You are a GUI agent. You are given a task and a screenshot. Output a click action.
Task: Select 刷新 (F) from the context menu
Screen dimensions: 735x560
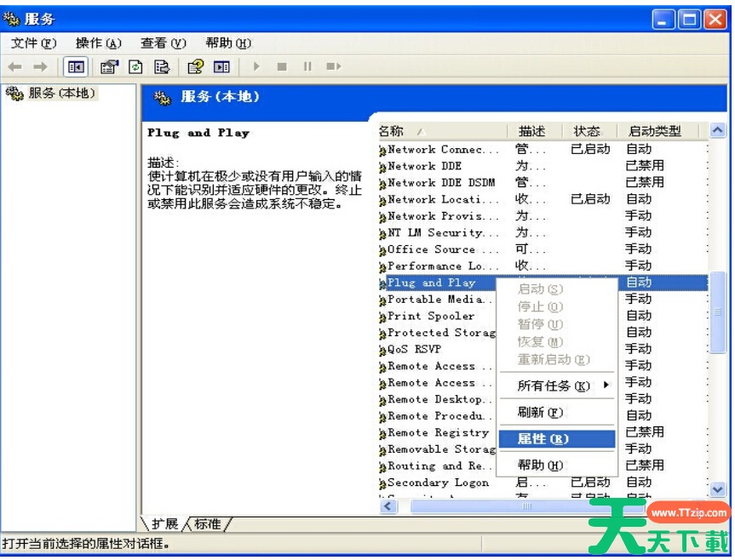tap(540, 412)
